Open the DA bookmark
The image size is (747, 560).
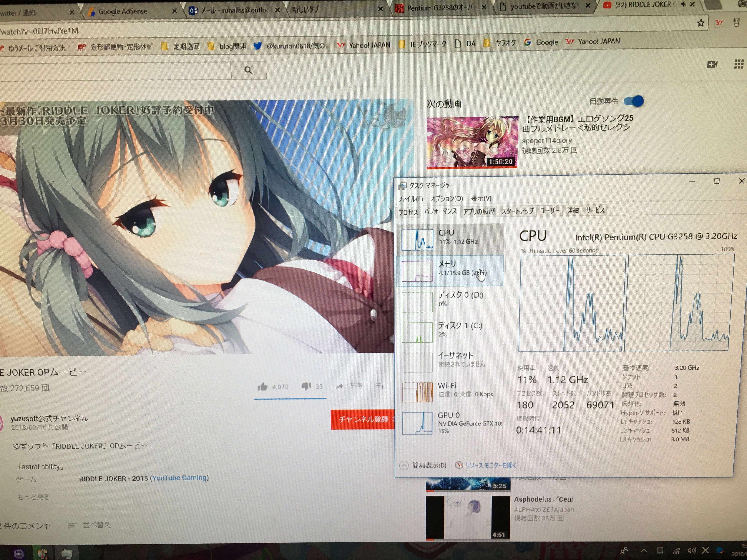click(x=465, y=44)
